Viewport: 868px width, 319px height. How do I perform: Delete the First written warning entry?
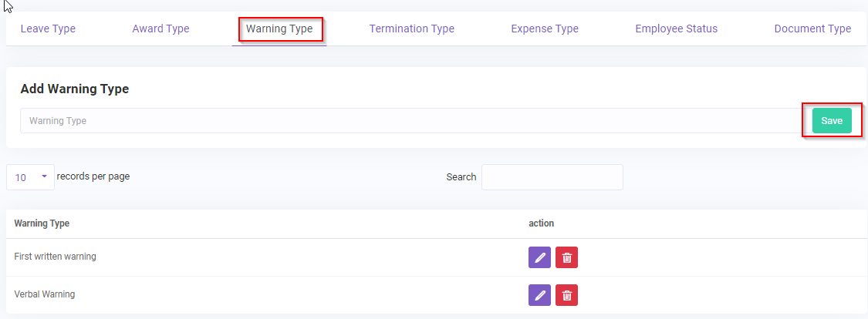click(566, 257)
